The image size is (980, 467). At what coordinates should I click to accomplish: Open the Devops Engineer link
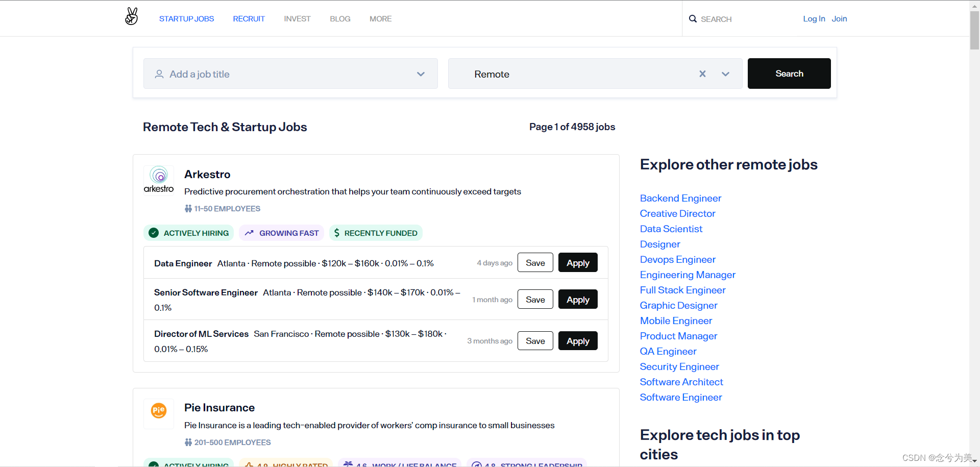point(678,259)
